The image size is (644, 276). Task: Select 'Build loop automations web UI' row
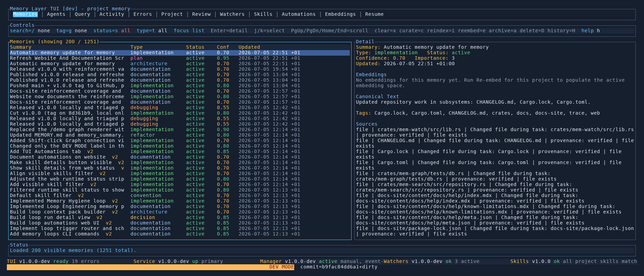coord(180,223)
